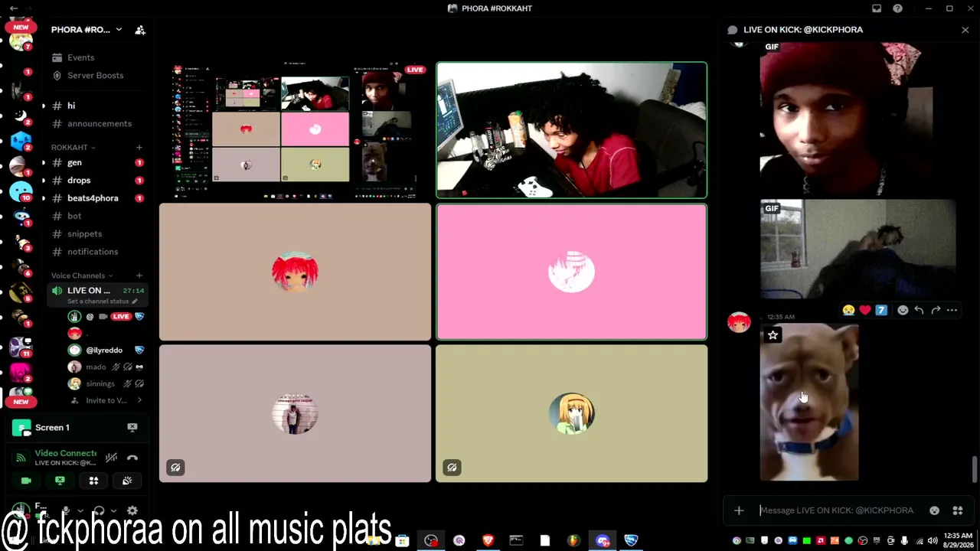Select the webcam video tile
Image resolution: width=980 pixels, height=551 pixels.
coord(571,130)
